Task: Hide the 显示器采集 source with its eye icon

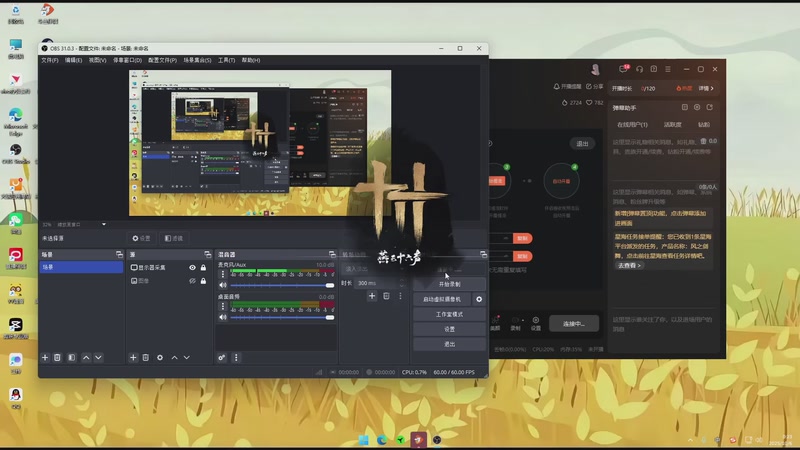Action: (x=192, y=267)
